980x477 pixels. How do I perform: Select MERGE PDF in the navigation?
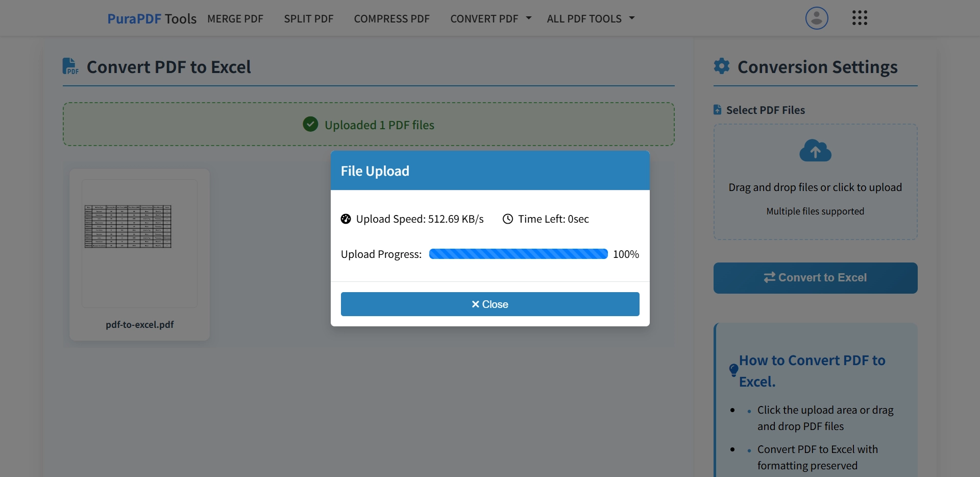pyautogui.click(x=235, y=18)
